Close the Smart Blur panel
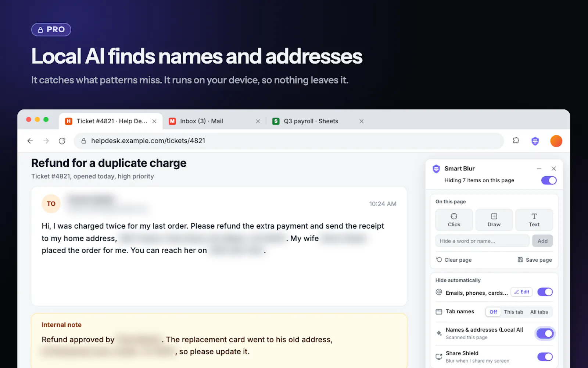The height and width of the screenshot is (368, 588). [x=553, y=169]
